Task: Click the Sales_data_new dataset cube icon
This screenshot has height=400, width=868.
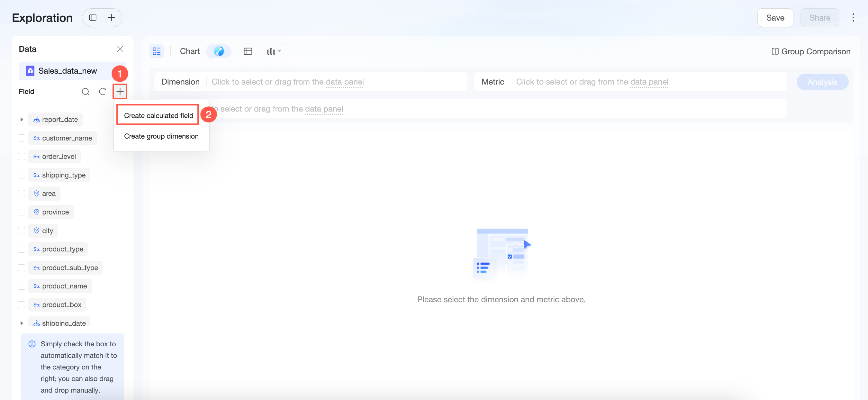Action: pos(30,71)
